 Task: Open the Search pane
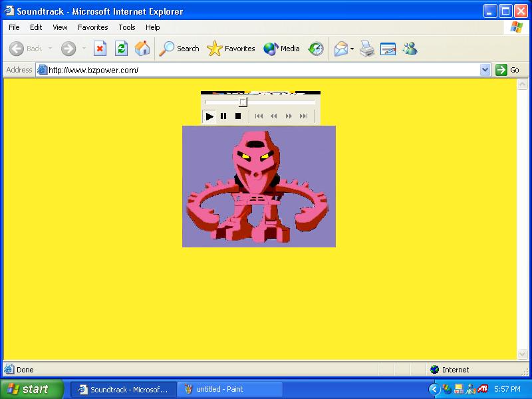click(x=179, y=49)
